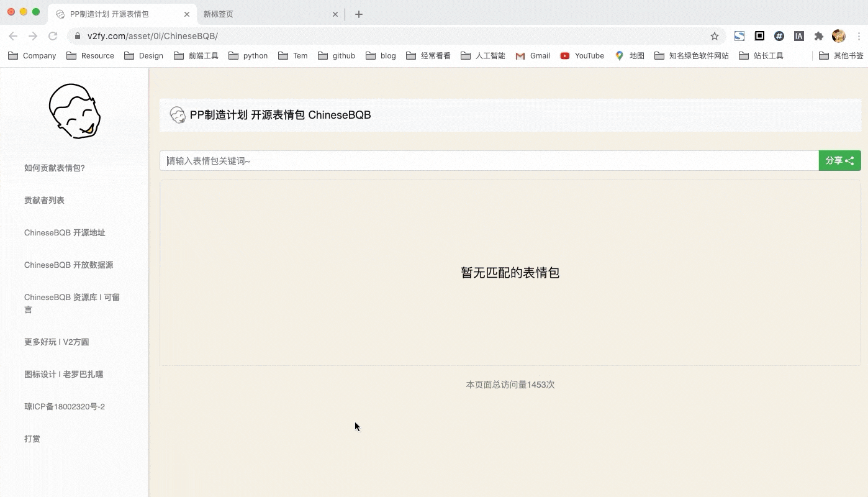Click the small logo beside page title
This screenshot has height=497, width=868.
click(x=178, y=115)
